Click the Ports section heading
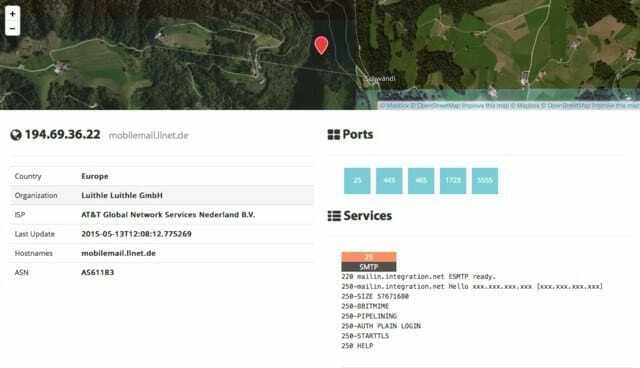 coord(358,134)
